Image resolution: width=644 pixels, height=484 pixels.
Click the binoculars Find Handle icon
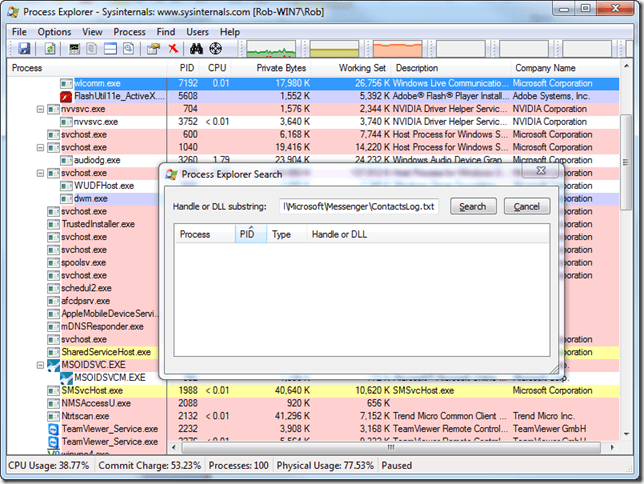tap(196, 48)
